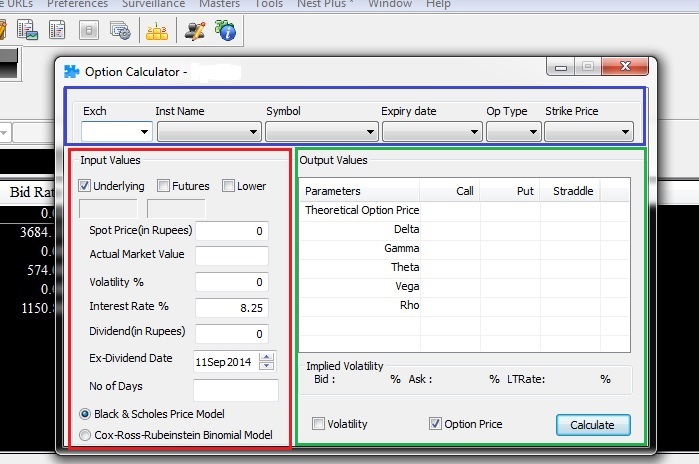Close the Option Calculator window

625,66
